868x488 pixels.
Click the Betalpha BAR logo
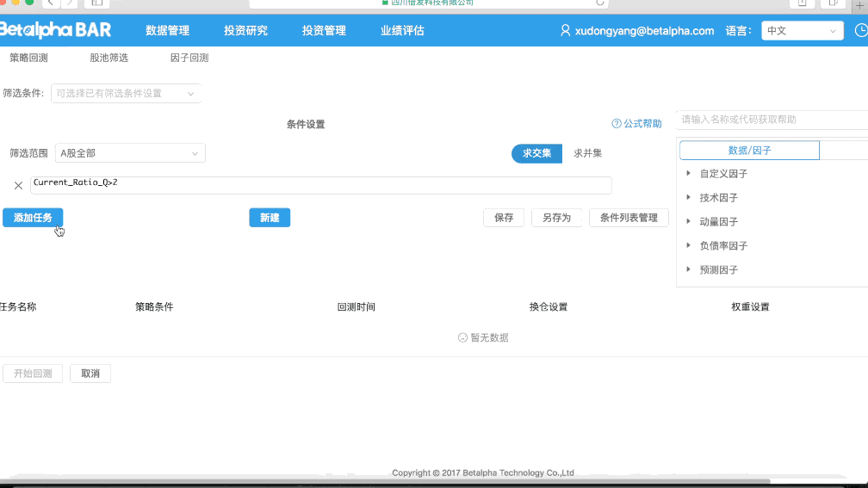tap(55, 30)
